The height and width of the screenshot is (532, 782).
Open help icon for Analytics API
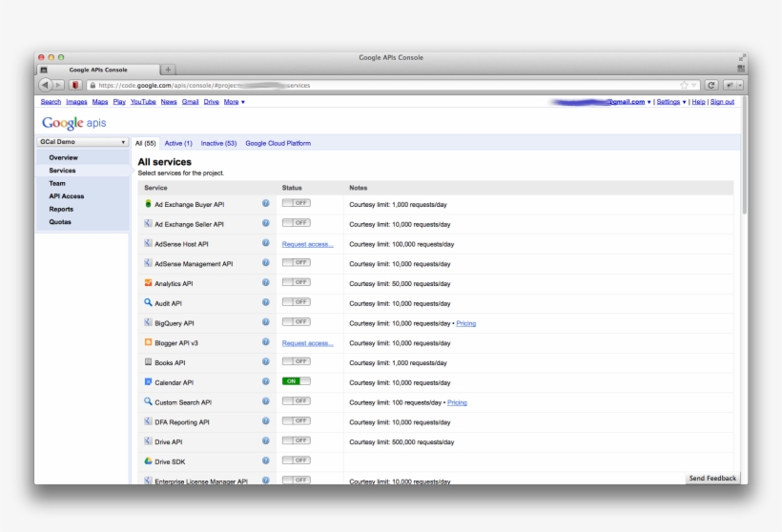coord(266,283)
